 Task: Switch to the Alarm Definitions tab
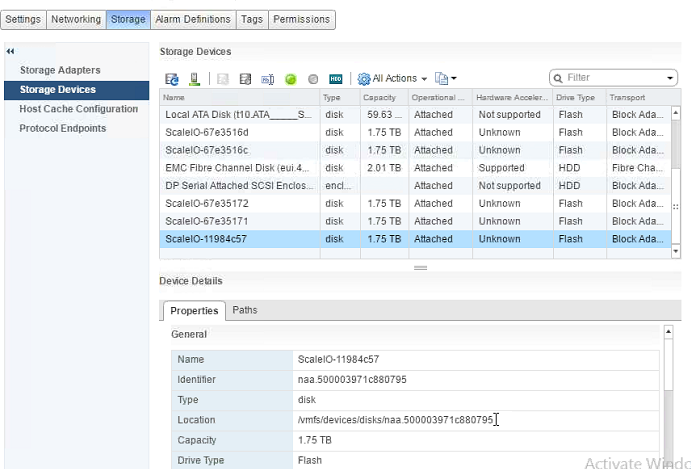coord(192,19)
